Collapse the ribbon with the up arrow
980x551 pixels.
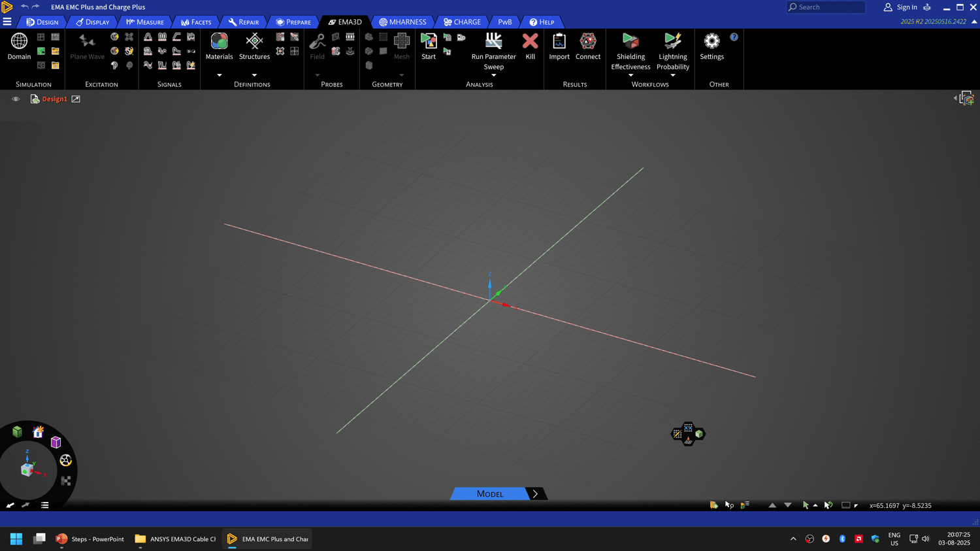pyautogui.click(x=974, y=22)
